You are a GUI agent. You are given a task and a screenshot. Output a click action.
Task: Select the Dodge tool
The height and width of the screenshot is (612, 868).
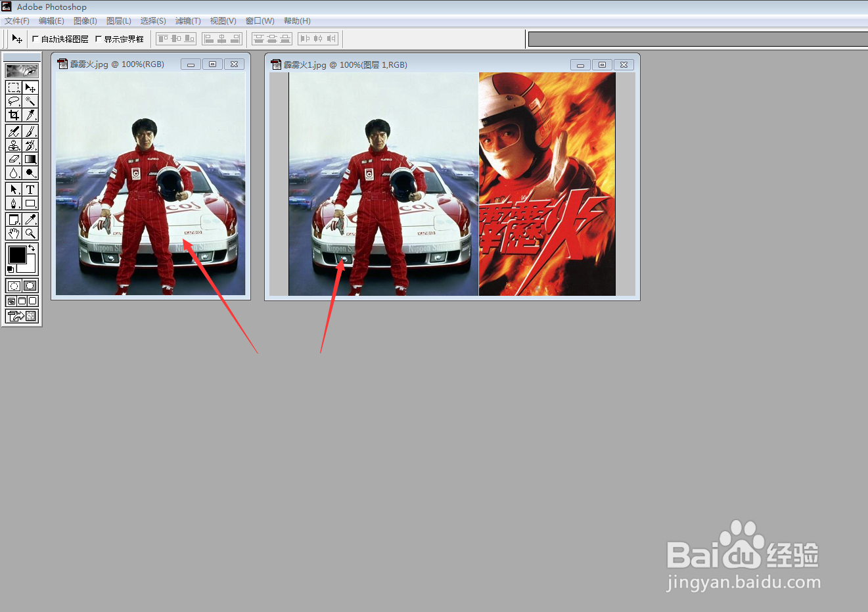(x=30, y=173)
